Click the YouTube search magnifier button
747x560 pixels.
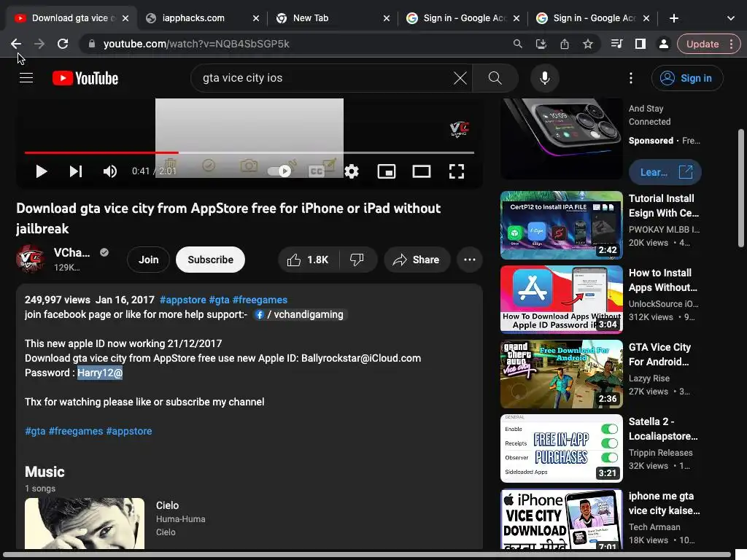(x=495, y=77)
